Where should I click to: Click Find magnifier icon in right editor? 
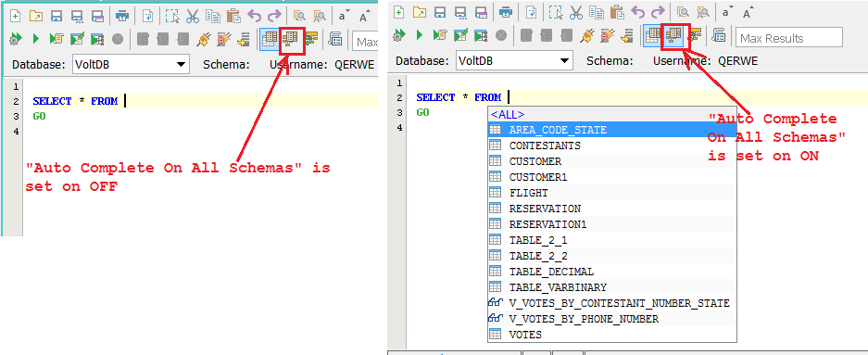pos(683,12)
